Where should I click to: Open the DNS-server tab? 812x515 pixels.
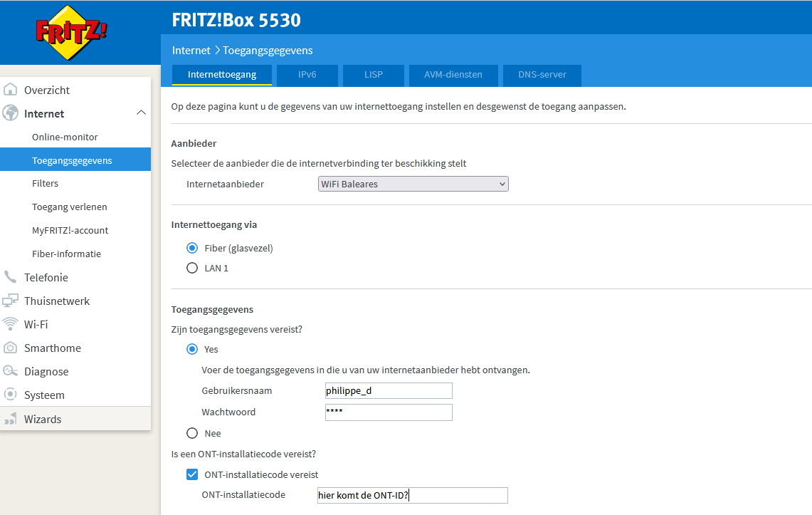click(x=542, y=75)
